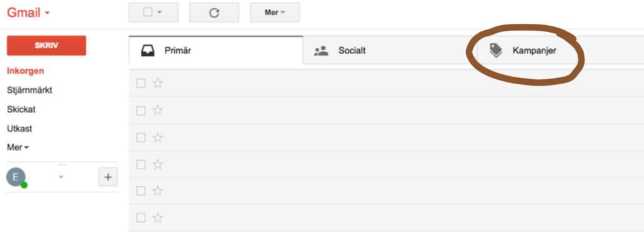Viewport: 644px width, 232px height.
Task: Star the last email row
Action: click(x=158, y=218)
